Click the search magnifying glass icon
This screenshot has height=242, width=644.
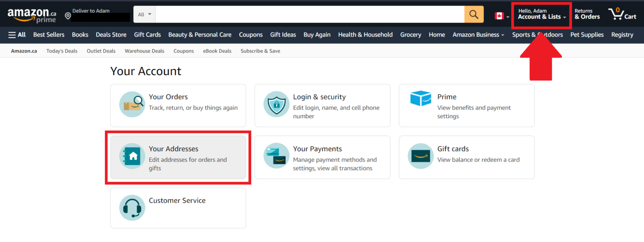(x=473, y=14)
